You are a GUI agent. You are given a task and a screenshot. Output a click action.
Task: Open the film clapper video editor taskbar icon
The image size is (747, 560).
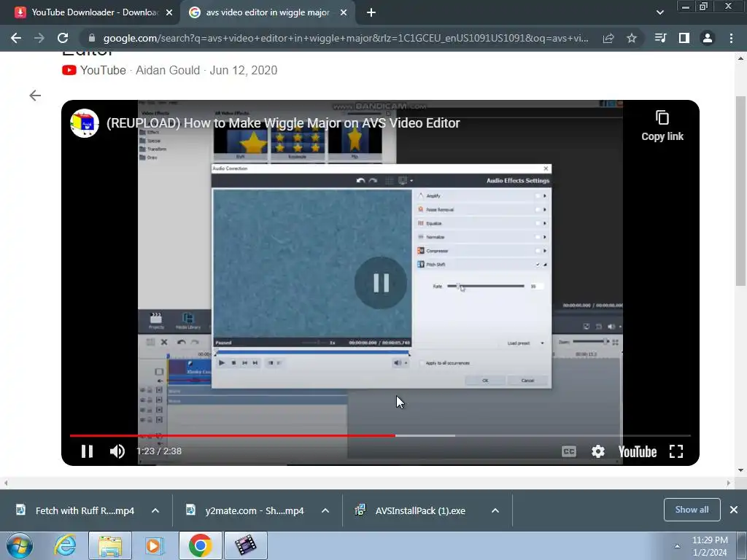(x=246, y=545)
